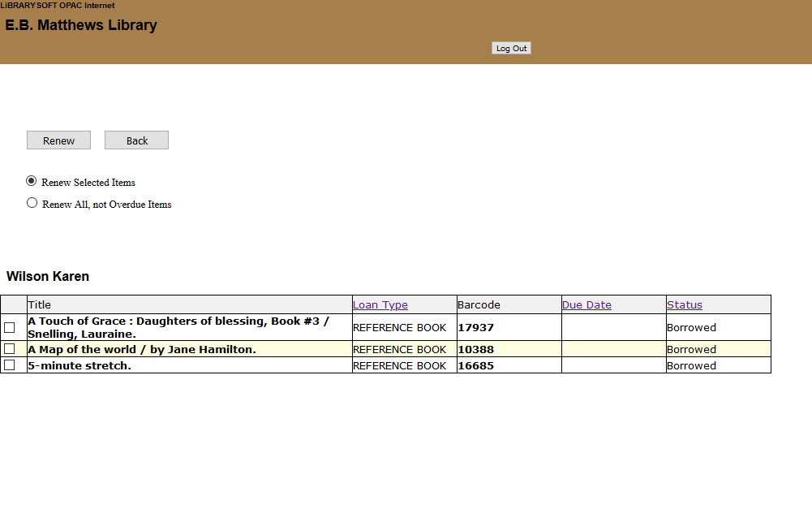Click the patron name Wilson Karen
812x509 pixels.
coord(48,276)
